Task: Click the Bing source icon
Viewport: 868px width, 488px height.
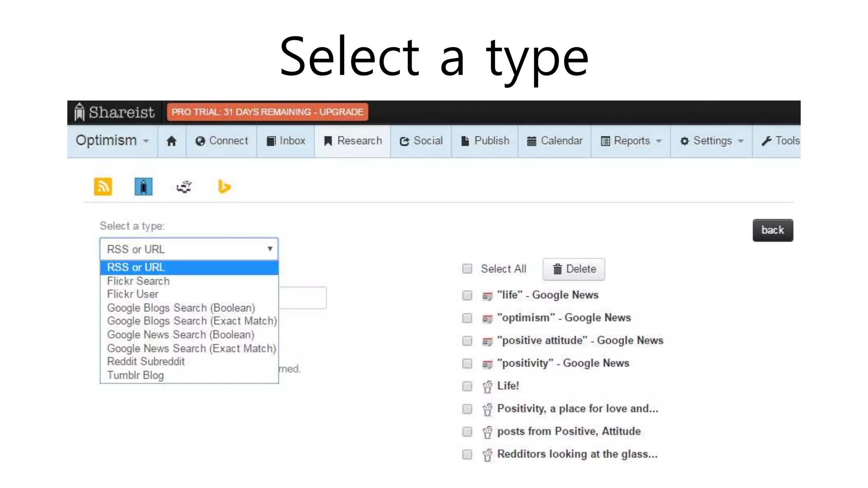Action: coord(224,186)
